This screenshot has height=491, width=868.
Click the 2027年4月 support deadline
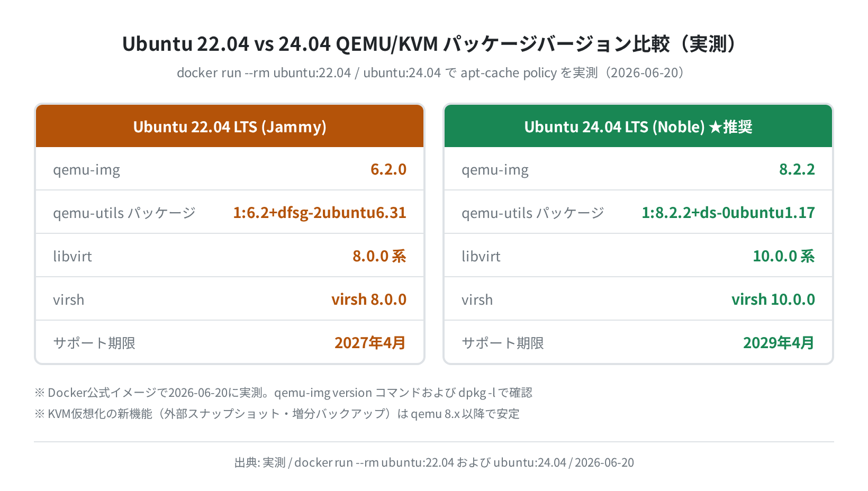click(x=370, y=343)
